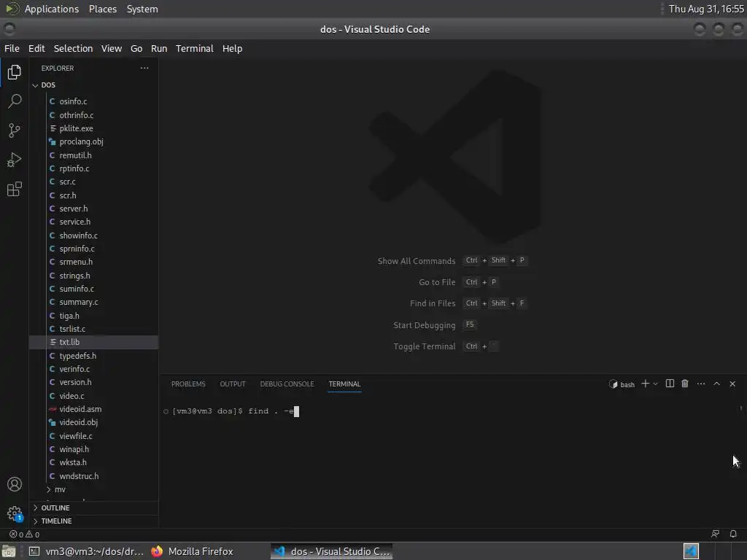Open summary.c file
The height and width of the screenshot is (560, 747).
[x=93, y=302]
